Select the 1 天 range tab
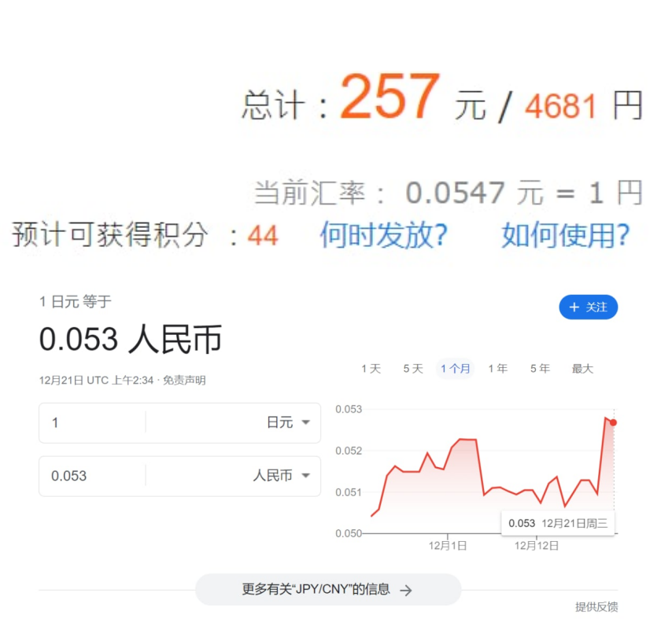This screenshot has width=672, height=633. tap(371, 368)
